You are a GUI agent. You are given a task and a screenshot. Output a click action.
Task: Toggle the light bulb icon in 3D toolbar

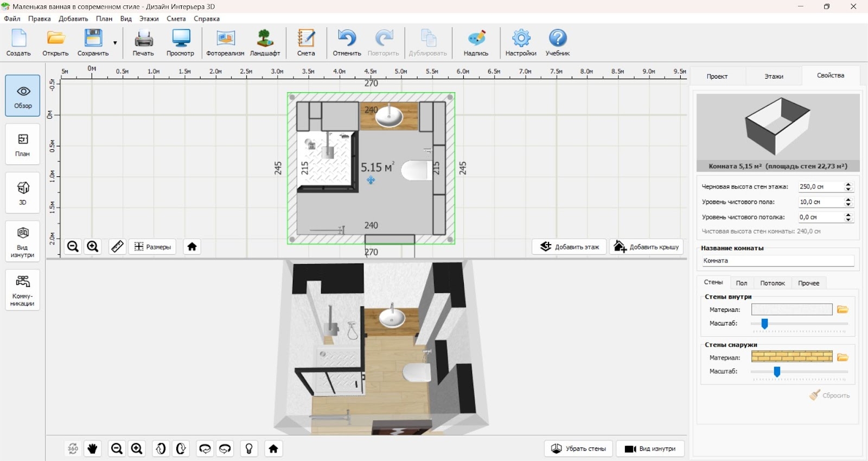point(249,449)
